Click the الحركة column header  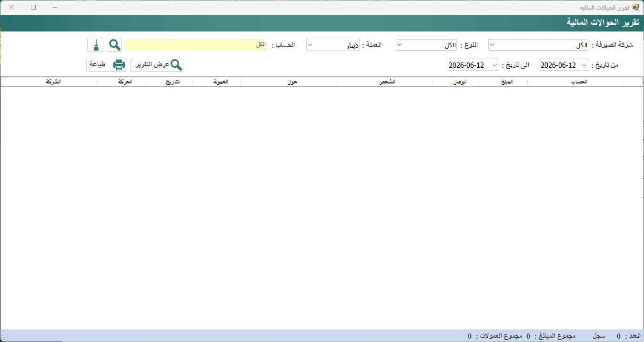click(121, 82)
